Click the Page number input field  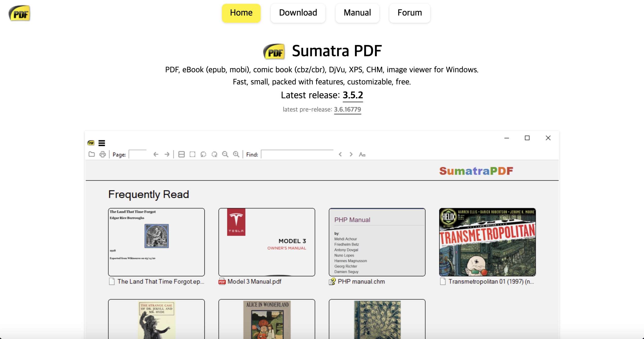click(x=138, y=154)
